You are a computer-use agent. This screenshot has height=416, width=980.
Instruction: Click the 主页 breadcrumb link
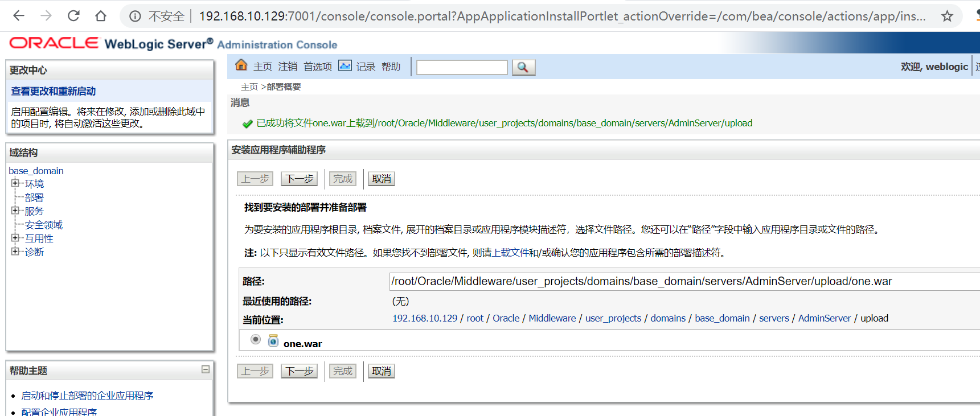coord(249,87)
